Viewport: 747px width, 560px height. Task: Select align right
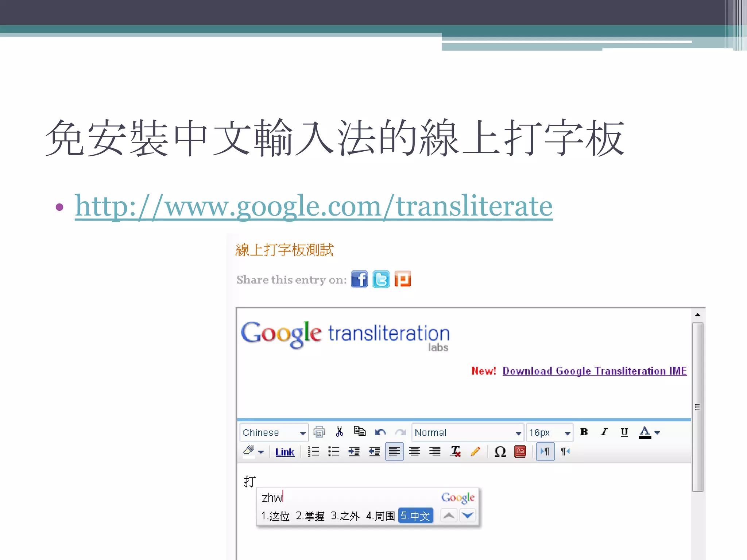click(435, 451)
